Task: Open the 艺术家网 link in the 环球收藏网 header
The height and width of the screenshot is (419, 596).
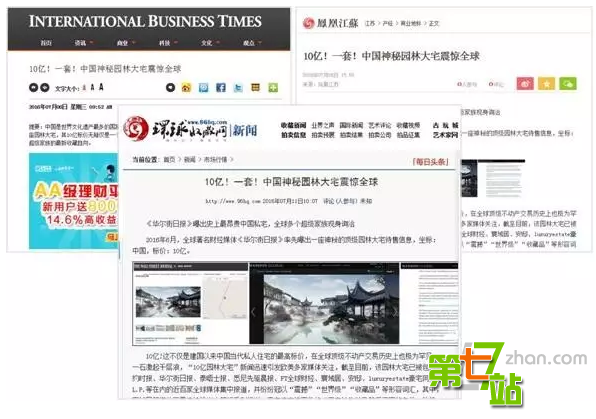Action: point(445,135)
